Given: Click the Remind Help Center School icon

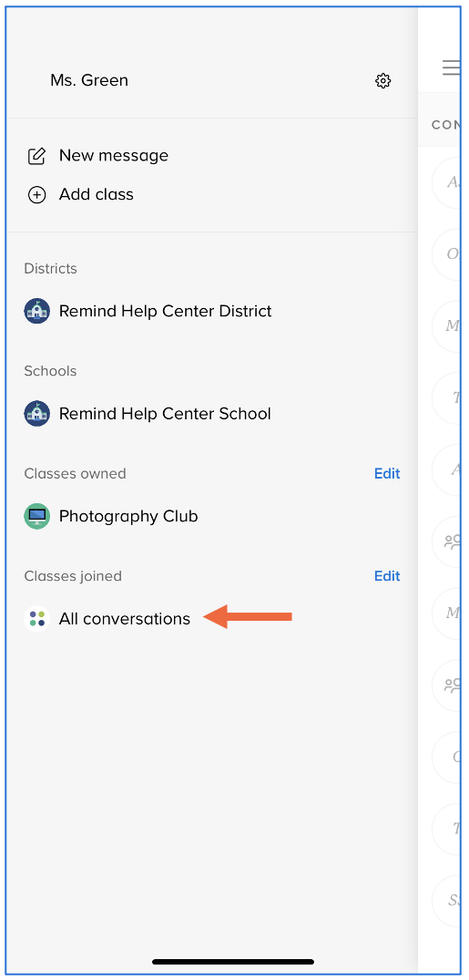Looking at the screenshot, I should pyautogui.click(x=36, y=413).
